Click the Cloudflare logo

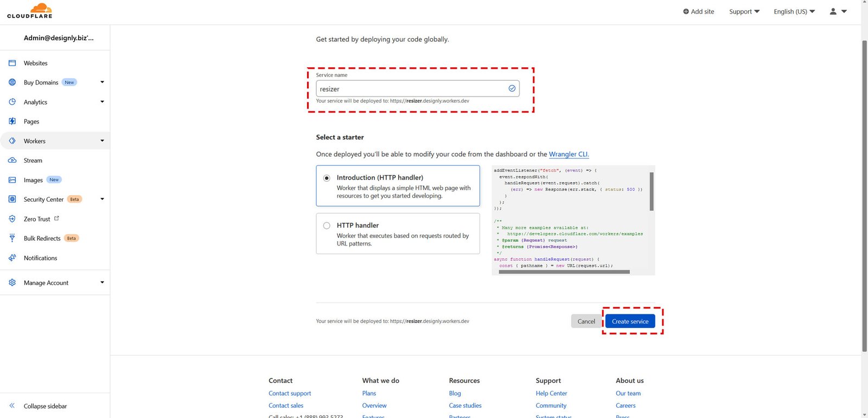(x=30, y=11)
